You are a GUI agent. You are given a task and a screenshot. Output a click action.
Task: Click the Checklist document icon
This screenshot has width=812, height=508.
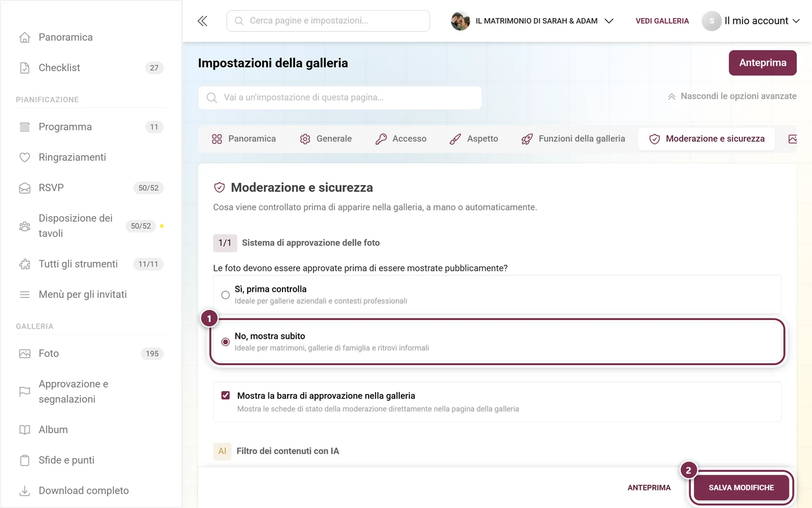25,68
